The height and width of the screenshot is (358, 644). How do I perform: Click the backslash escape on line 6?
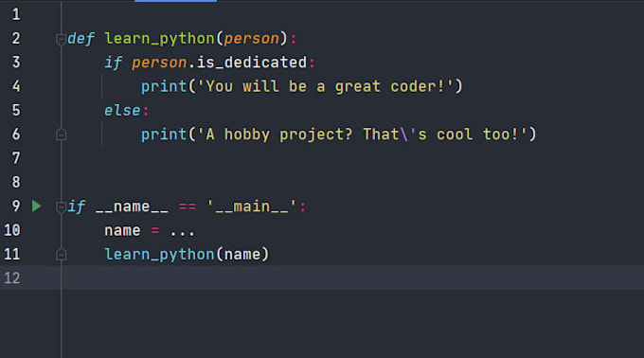tap(404, 134)
